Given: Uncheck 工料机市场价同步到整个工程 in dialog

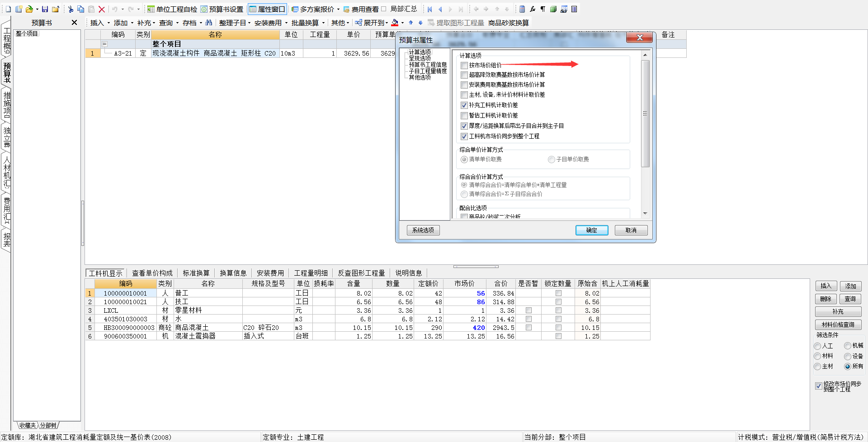Looking at the screenshot, I should pyautogui.click(x=464, y=136).
